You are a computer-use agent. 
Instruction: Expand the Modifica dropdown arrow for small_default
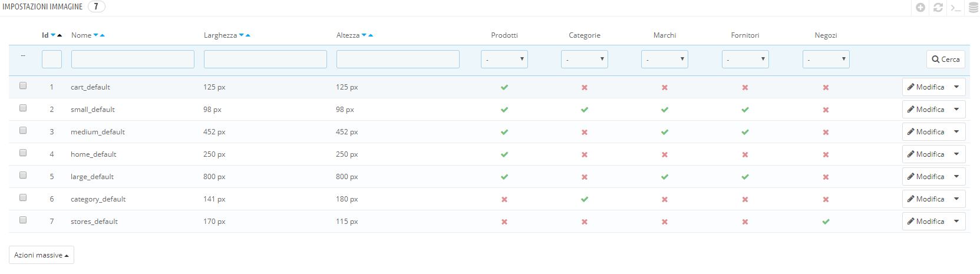pos(956,110)
